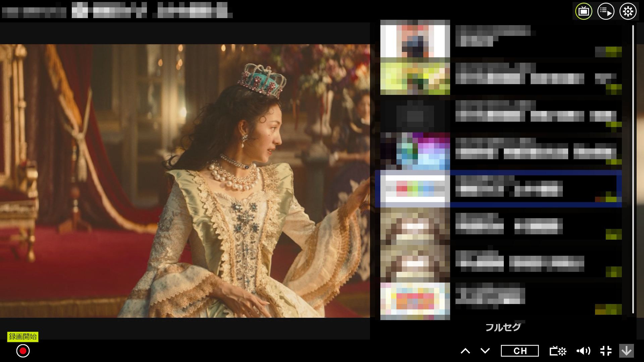644x362 pixels.
Task: Select the highlighted blue-bordered channel entry
Action: (x=500, y=189)
